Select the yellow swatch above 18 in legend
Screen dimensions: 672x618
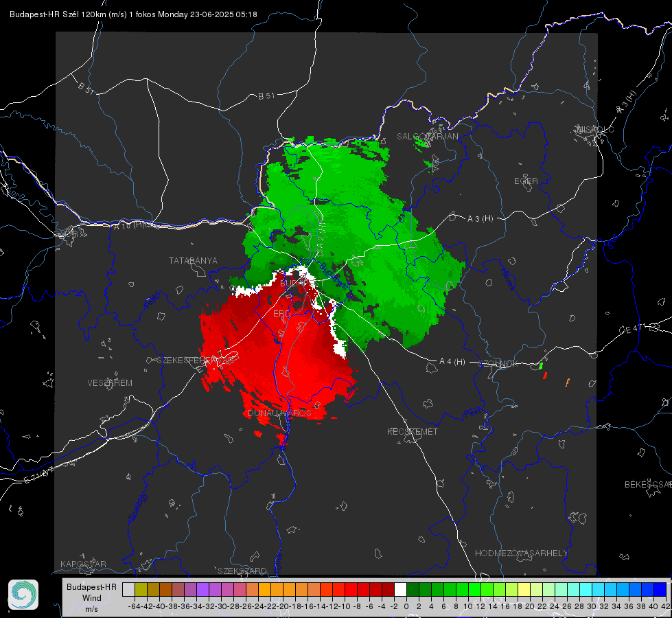coord(524,589)
